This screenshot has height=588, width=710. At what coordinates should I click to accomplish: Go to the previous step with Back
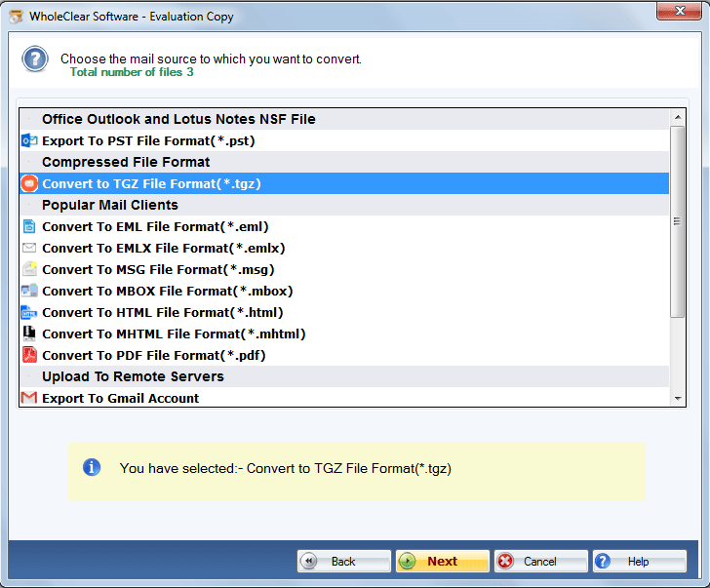pyautogui.click(x=344, y=562)
